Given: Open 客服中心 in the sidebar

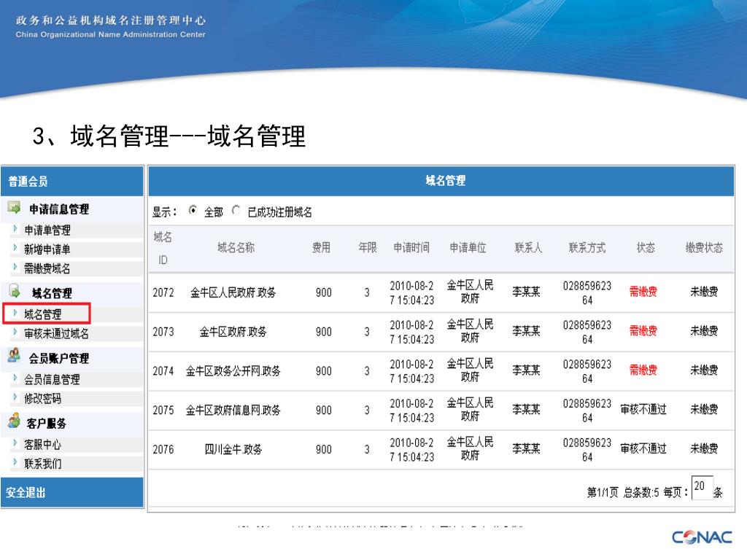Looking at the screenshot, I should [x=43, y=445].
